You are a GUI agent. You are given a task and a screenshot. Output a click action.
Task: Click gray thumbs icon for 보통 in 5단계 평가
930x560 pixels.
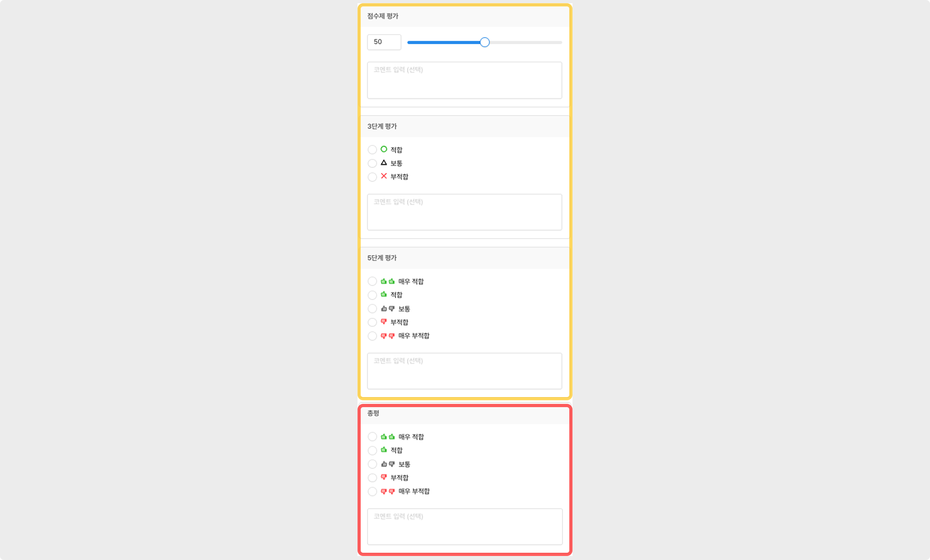tap(388, 309)
